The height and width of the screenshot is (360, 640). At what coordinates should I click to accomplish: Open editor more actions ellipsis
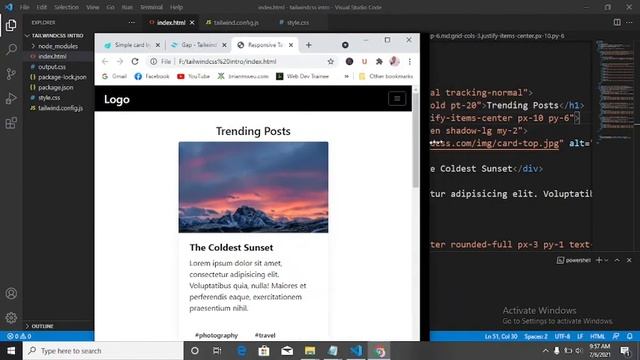click(x=629, y=22)
